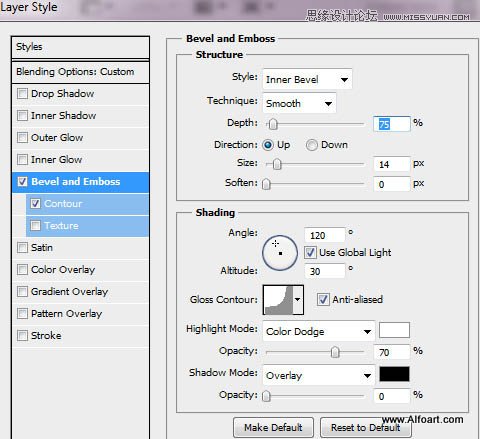This screenshot has height=439, width=480.
Task: Select the Gradient Overlay style label
Action: point(69,292)
